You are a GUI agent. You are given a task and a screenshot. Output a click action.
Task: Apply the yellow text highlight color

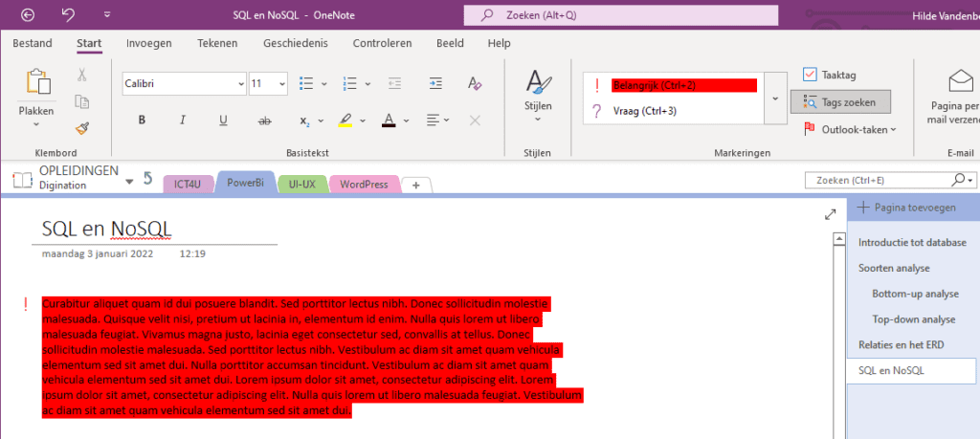coord(345,121)
